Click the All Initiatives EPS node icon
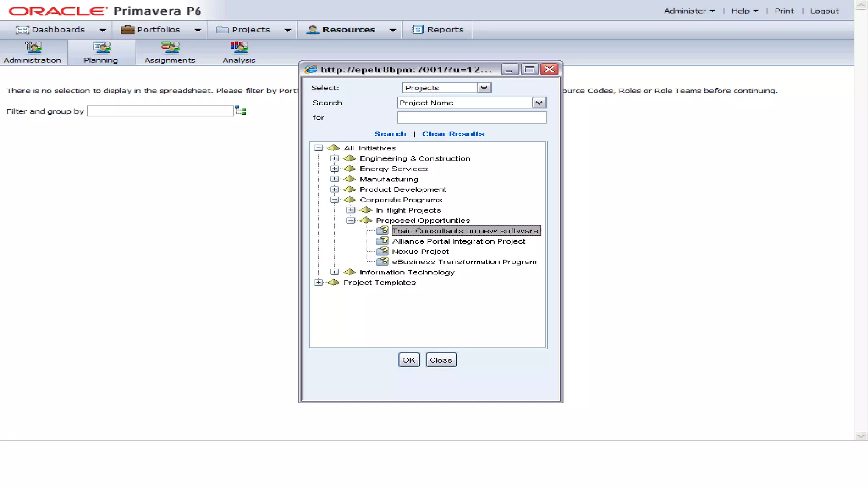This screenshot has width=868, height=488. point(334,148)
